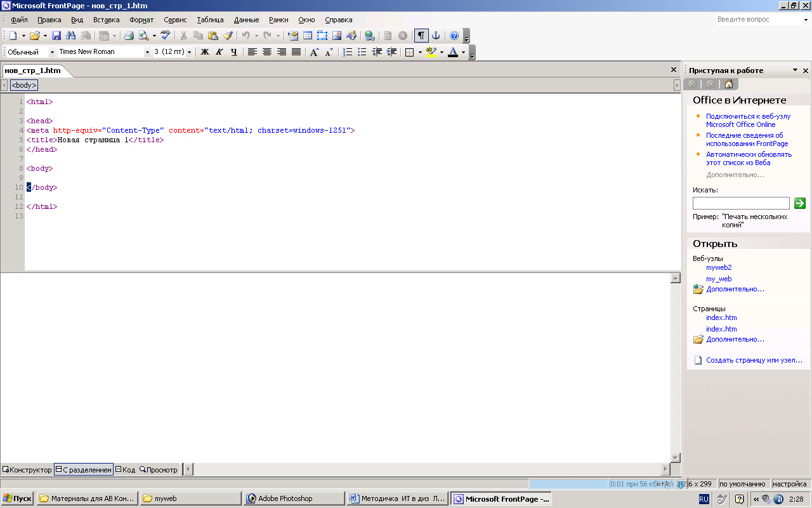Go home in the task pane
This screenshot has height=508, width=812.
pos(728,84)
